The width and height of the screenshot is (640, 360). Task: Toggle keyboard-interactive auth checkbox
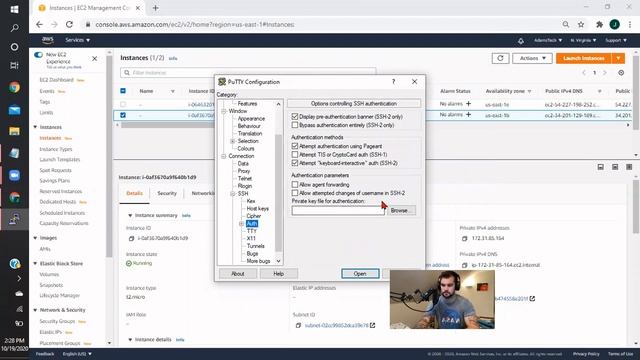pyautogui.click(x=295, y=163)
